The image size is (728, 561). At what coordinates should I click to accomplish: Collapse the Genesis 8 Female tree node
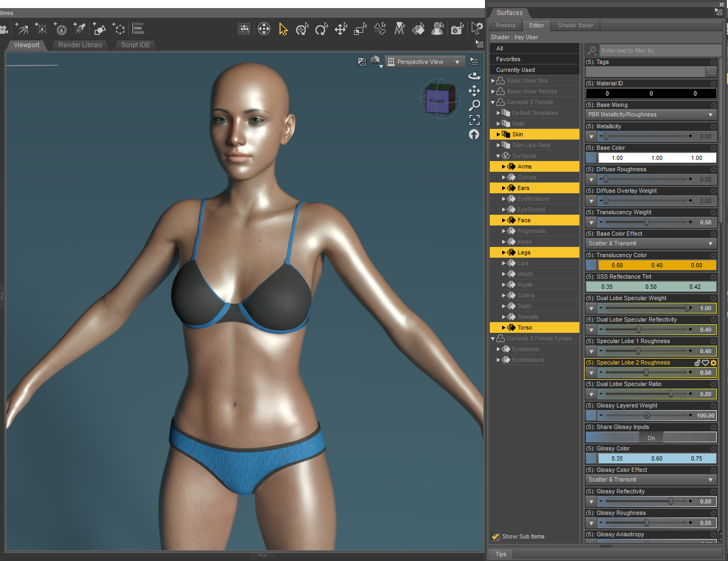click(x=493, y=102)
